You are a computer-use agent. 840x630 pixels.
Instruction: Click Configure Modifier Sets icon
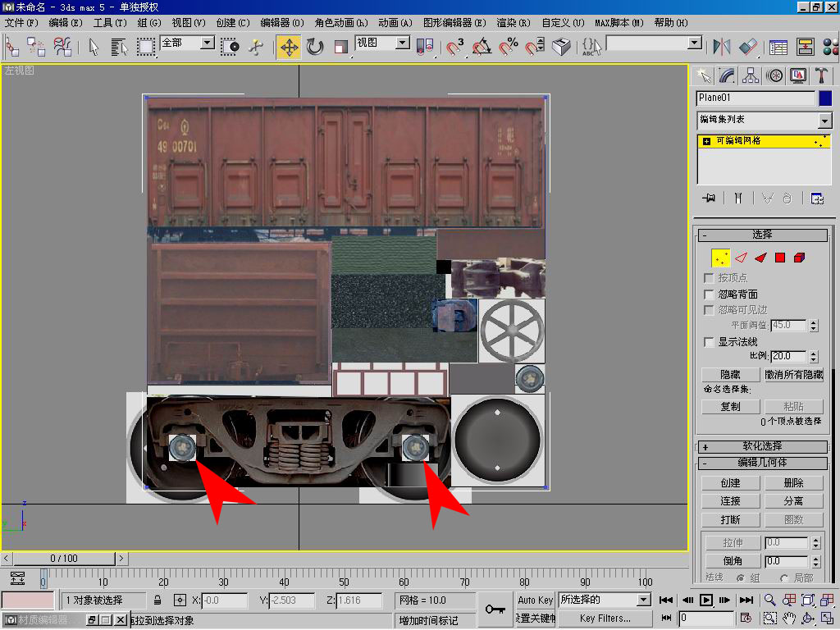tap(817, 199)
